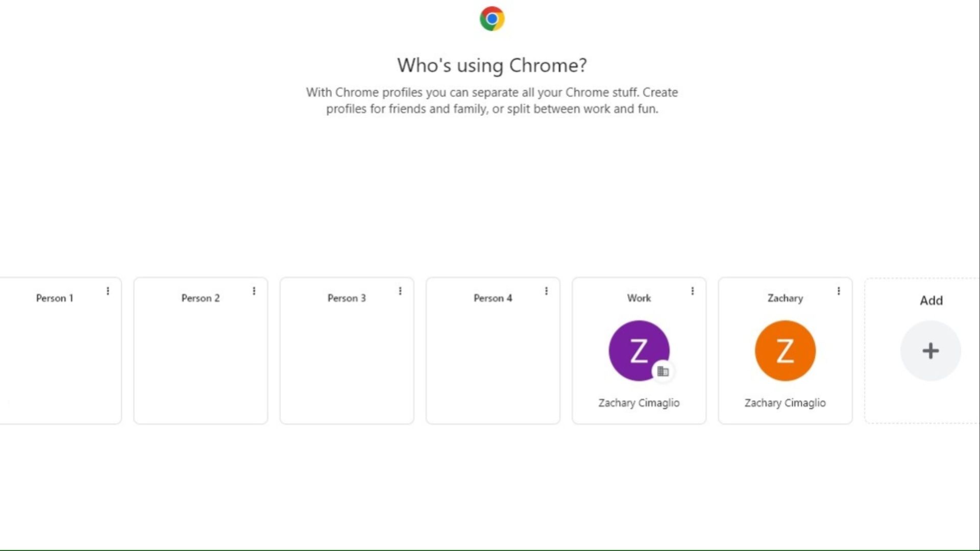The width and height of the screenshot is (980, 551).
Task: Click Zachary Cimaglio under the orange avatar
Action: click(x=785, y=403)
